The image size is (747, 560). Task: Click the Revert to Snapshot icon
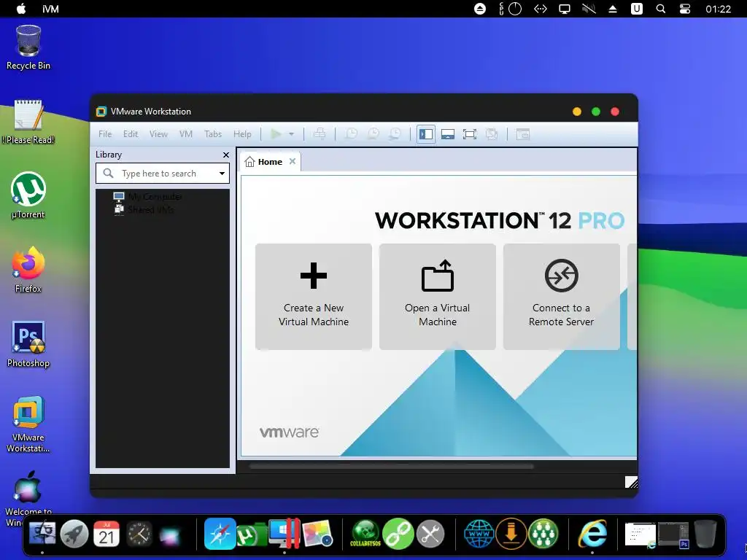373,134
